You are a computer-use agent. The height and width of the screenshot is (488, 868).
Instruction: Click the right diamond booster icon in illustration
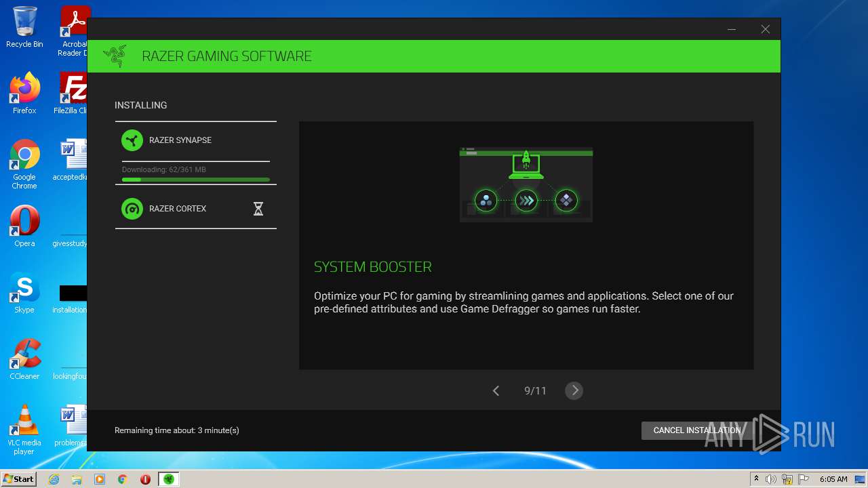566,200
